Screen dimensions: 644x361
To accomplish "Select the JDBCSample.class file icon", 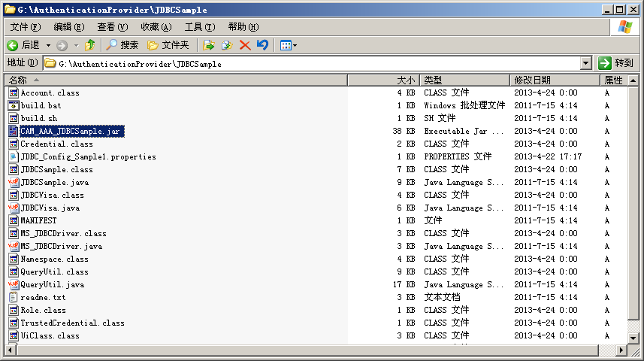I will point(14,169).
